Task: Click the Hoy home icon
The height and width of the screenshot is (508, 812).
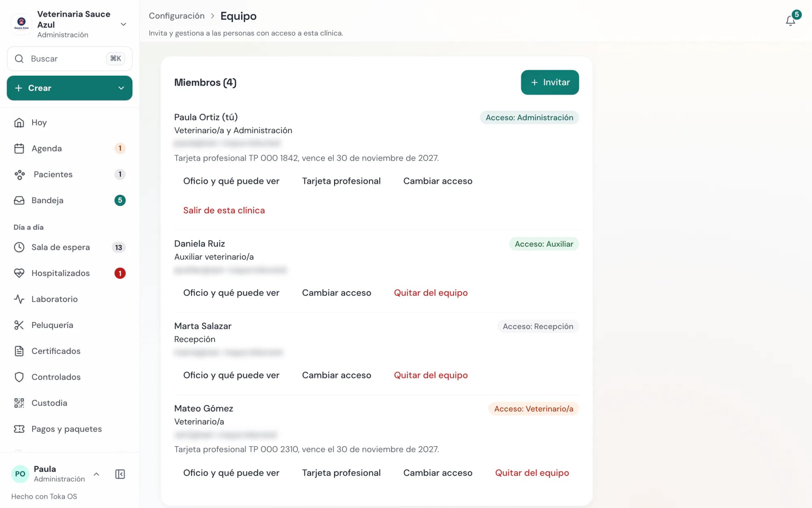Action: [x=19, y=122]
